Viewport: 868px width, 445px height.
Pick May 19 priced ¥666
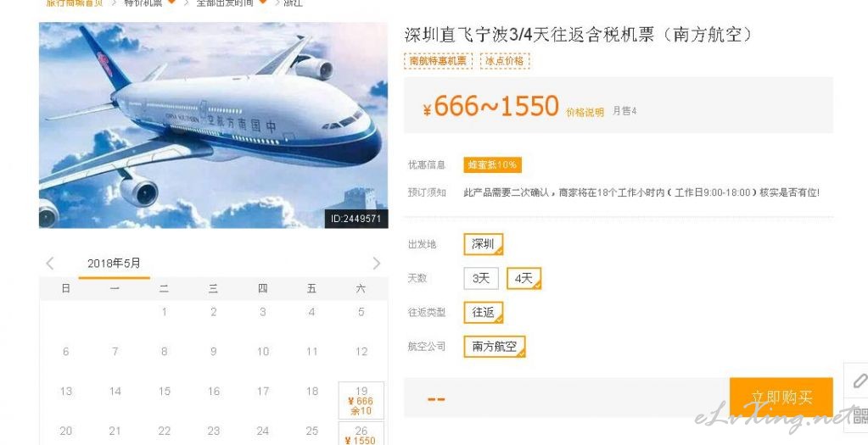coord(361,401)
